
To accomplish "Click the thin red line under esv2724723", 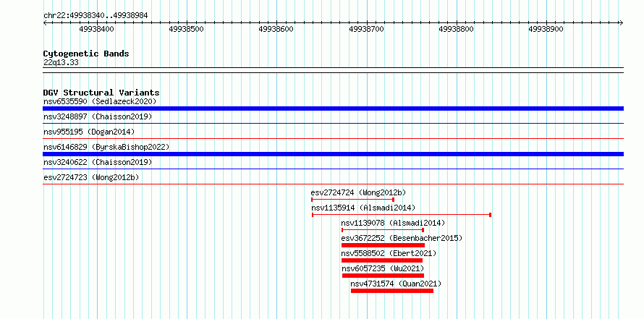I will 333,184.
